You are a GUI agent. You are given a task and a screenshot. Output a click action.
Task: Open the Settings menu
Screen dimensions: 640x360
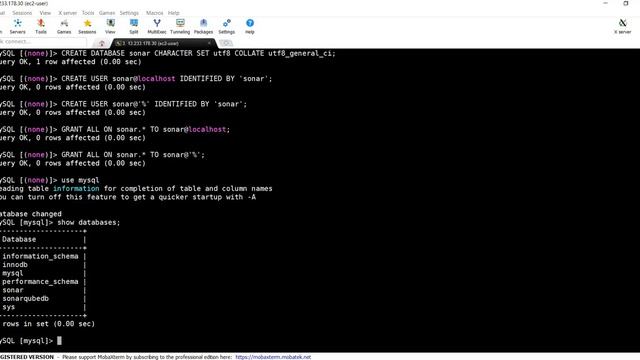tap(129, 13)
